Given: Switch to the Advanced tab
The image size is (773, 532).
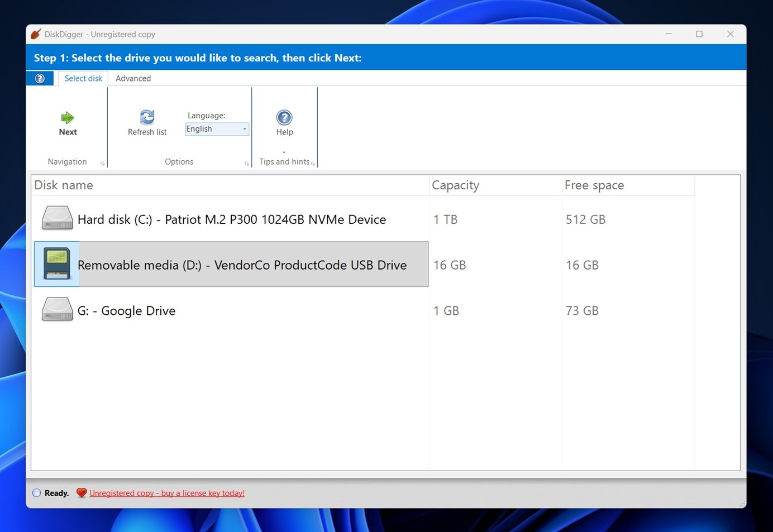Looking at the screenshot, I should pos(133,78).
